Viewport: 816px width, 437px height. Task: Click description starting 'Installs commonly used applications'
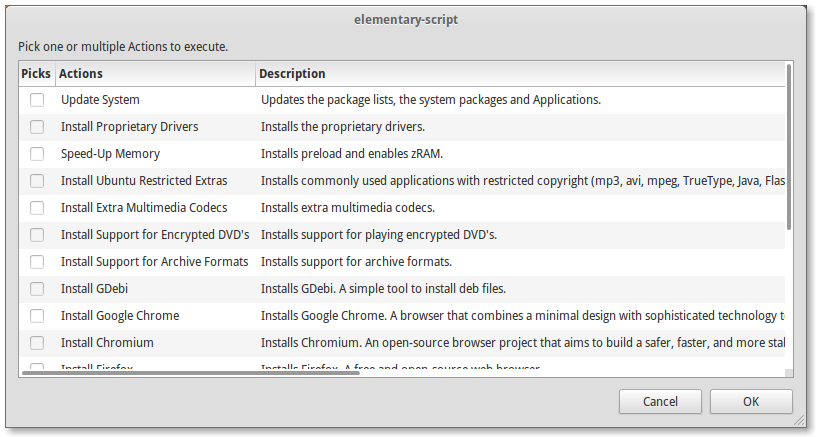[x=522, y=181]
